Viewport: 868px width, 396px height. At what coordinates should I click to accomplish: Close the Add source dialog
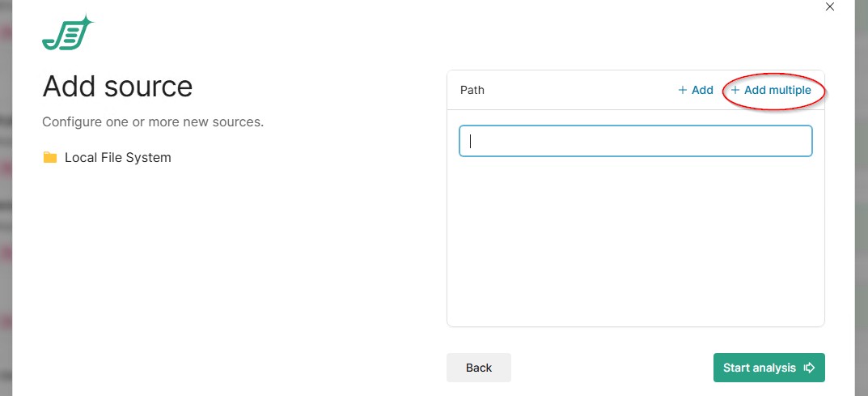coord(829,6)
